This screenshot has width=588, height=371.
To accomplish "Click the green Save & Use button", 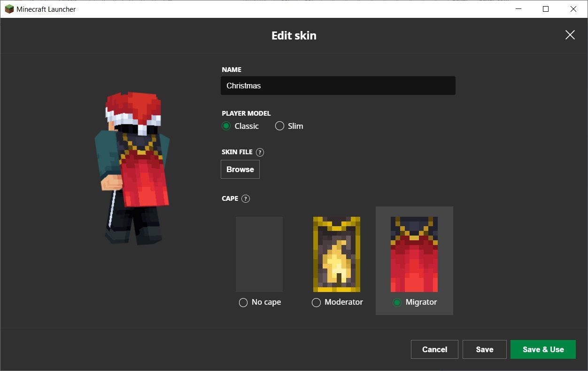I will (x=543, y=349).
